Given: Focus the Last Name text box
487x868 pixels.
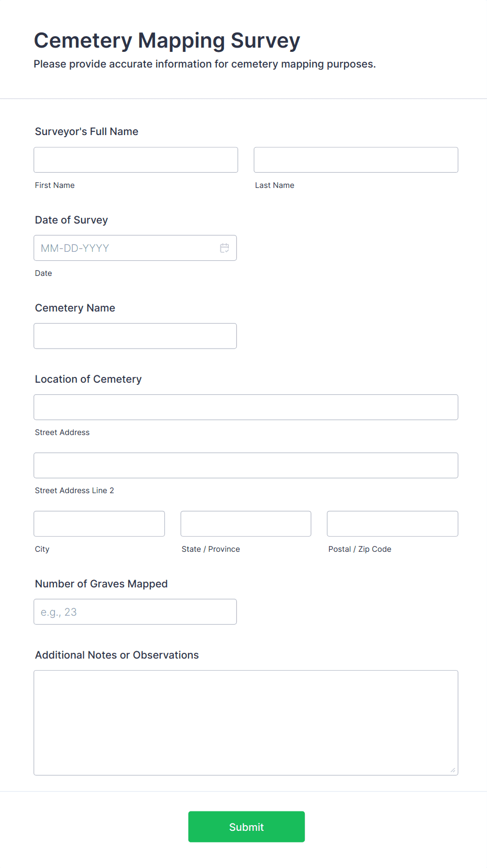Looking at the screenshot, I should click(356, 160).
